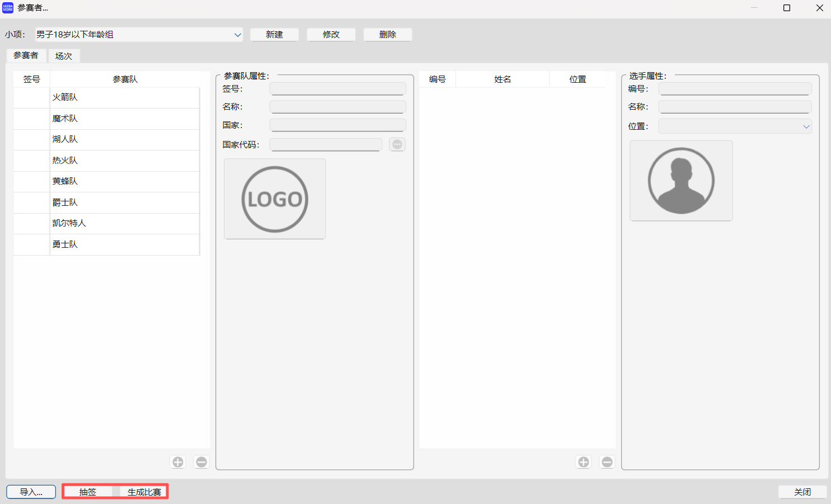Switch to the 场次 tab

63,55
